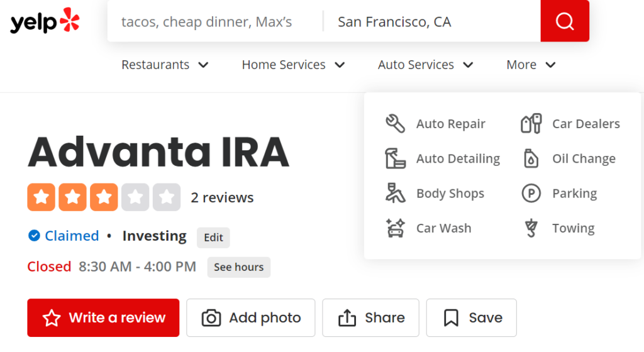Screen dimensions: 644x352
Task: Click the red search magnifier button
Action: (x=565, y=21)
